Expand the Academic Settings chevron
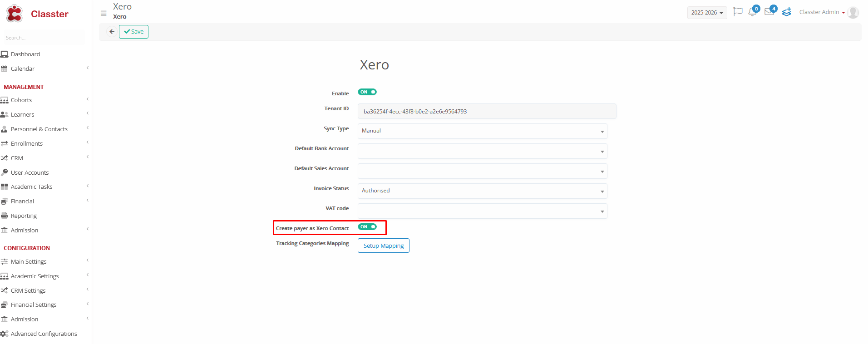The image size is (868, 344). tap(88, 275)
